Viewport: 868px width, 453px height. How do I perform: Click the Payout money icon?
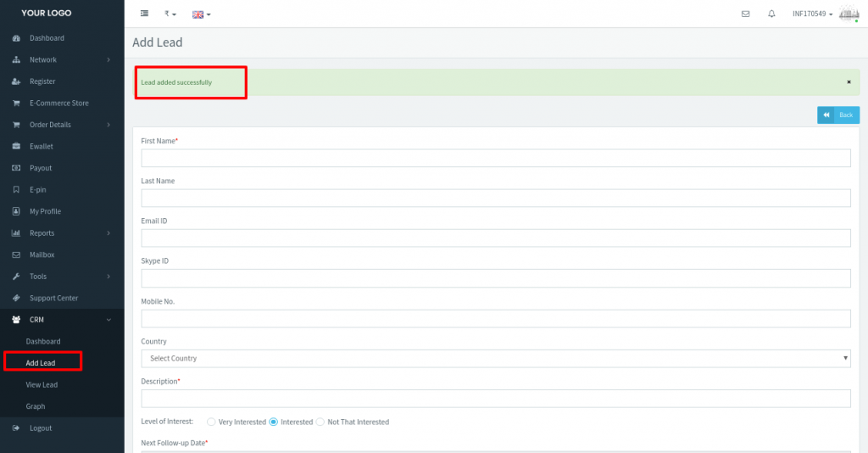16,168
